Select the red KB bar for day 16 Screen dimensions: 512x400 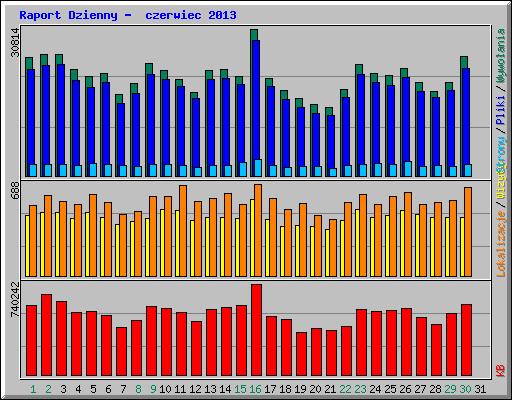pyautogui.click(x=256, y=330)
